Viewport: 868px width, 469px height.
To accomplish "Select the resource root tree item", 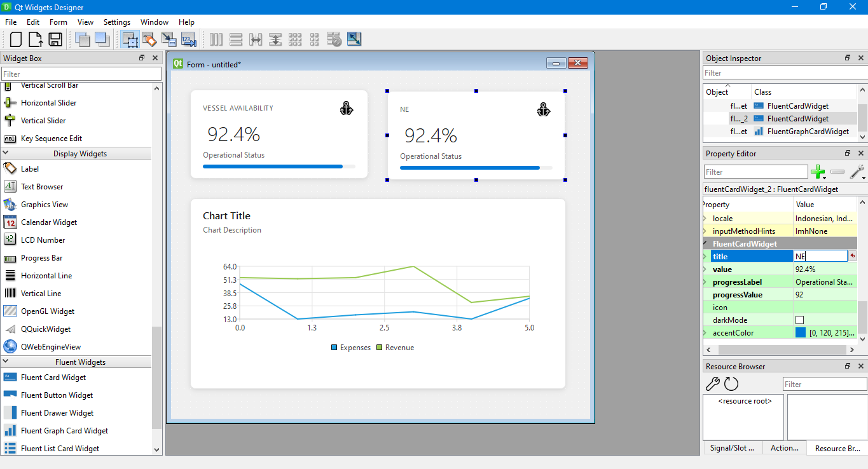I will [x=745, y=401].
